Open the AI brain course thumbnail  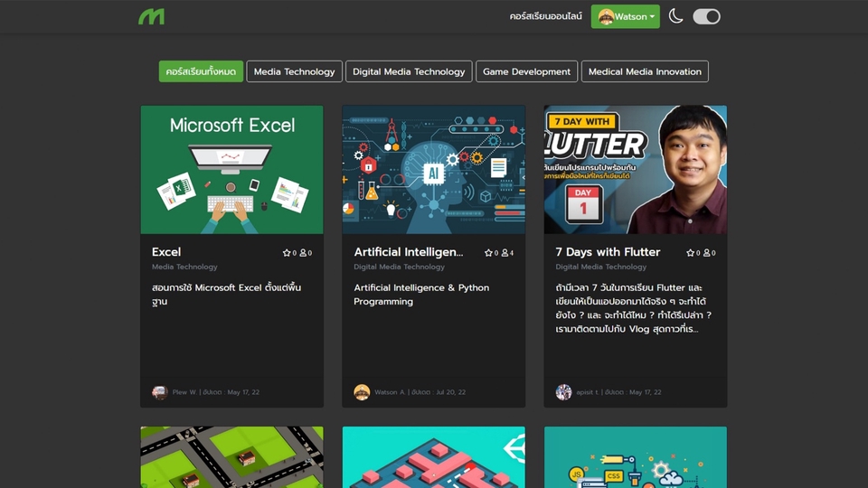point(433,169)
